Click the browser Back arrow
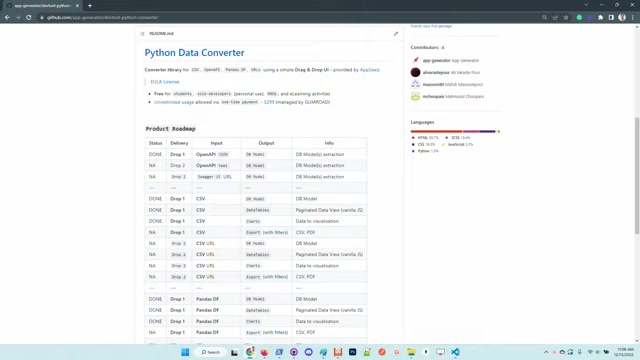Image resolution: width=640 pixels, height=360 pixels. coord(7,18)
